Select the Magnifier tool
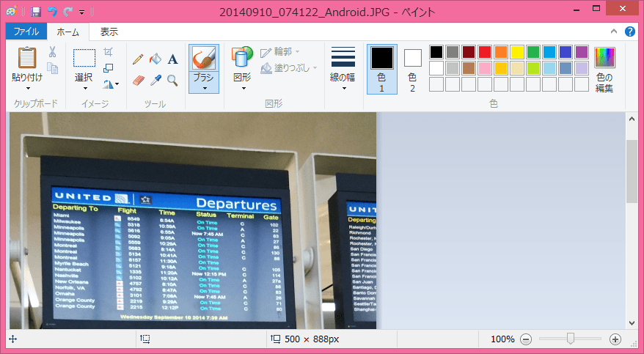 tap(172, 81)
